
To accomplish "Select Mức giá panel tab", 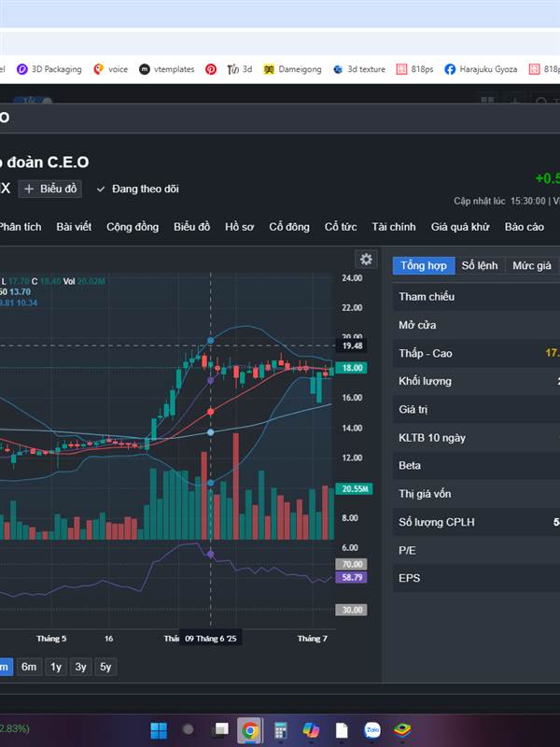I will pos(531,266).
